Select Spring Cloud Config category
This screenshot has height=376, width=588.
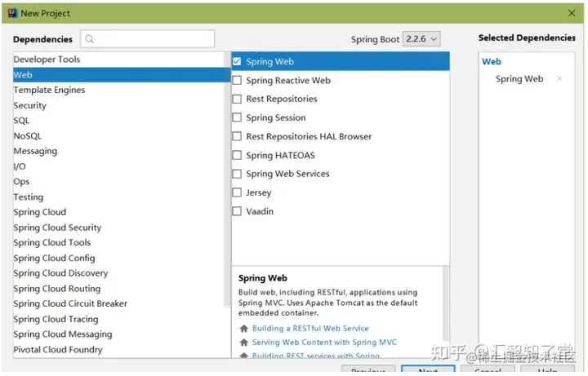click(118, 258)
